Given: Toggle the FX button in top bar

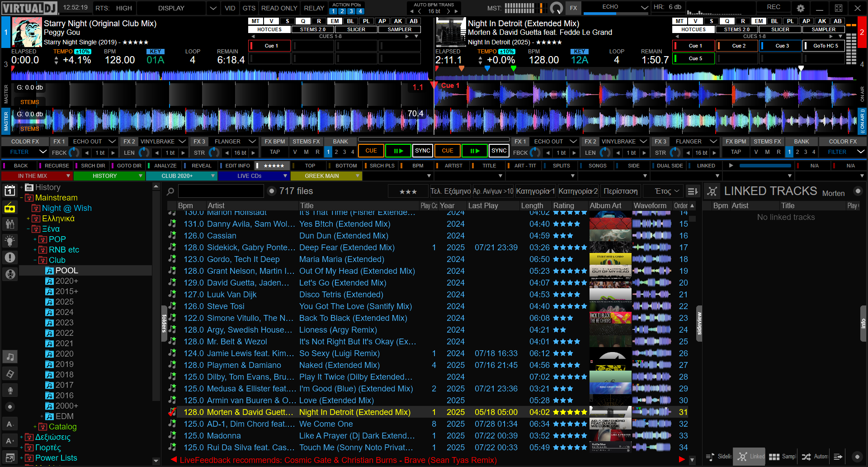Looking at the screenshot, I should pos(573,8).
